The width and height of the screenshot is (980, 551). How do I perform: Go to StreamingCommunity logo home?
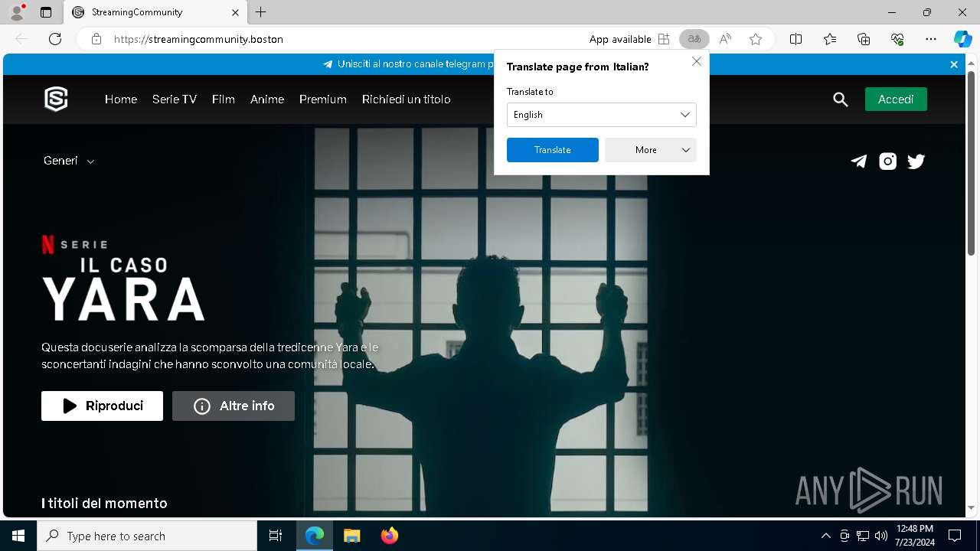[x=56, y=99]
